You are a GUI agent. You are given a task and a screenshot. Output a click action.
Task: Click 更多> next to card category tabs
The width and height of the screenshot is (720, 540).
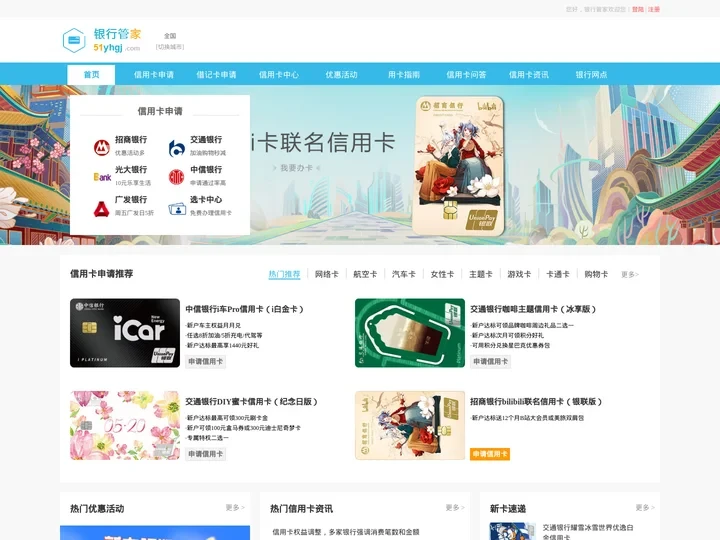[x=630, y=275]
